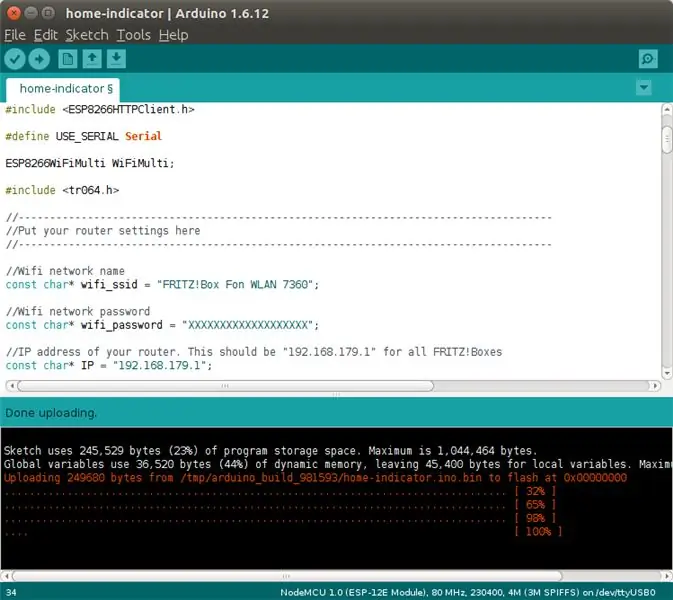Image resolution: width=673 pixels, height=600 pixels.
Task: Click the [ 100% ] progress entry
Action: (538, 532)
